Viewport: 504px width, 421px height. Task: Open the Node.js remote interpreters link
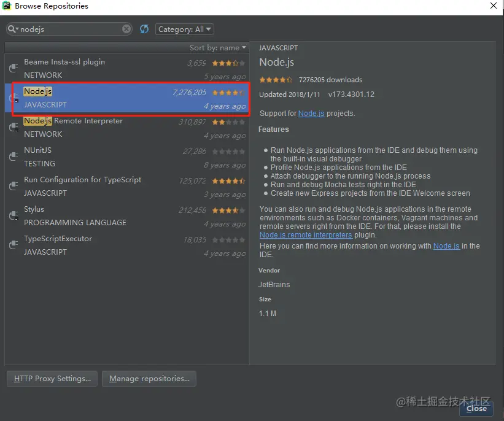306,235
